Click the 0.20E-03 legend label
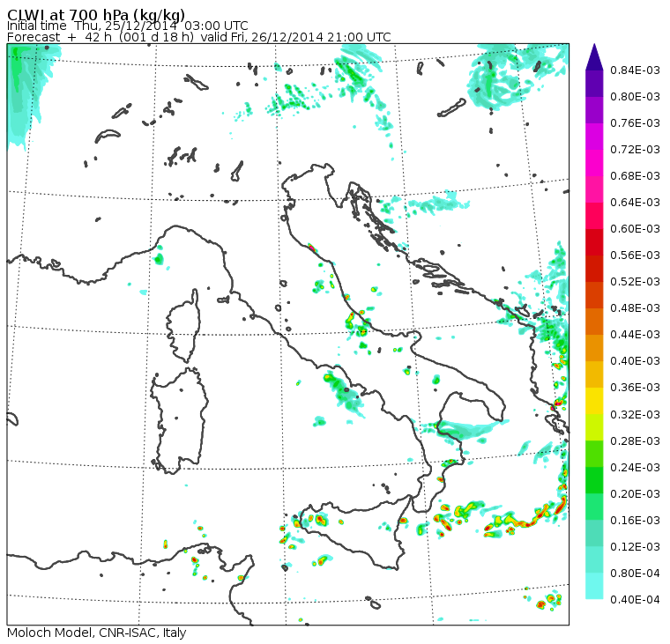 tap(635, 494)
